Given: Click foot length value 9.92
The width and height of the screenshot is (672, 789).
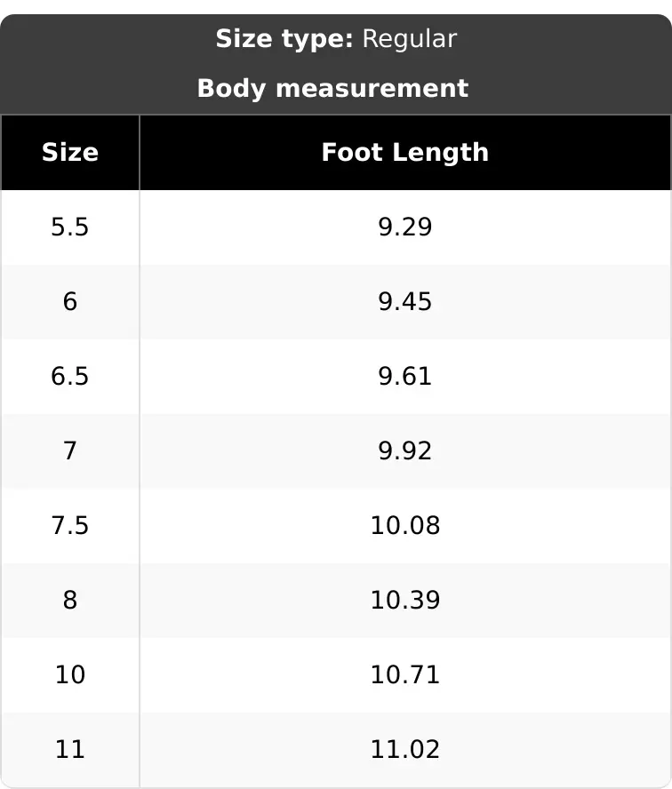Looking at the screenshot, I should [x=405, y=450].
